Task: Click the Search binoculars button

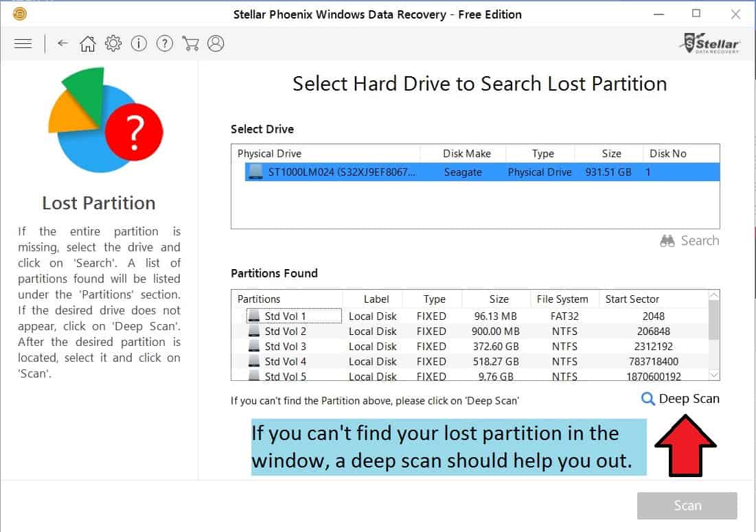Action: (x=689, y=240)
